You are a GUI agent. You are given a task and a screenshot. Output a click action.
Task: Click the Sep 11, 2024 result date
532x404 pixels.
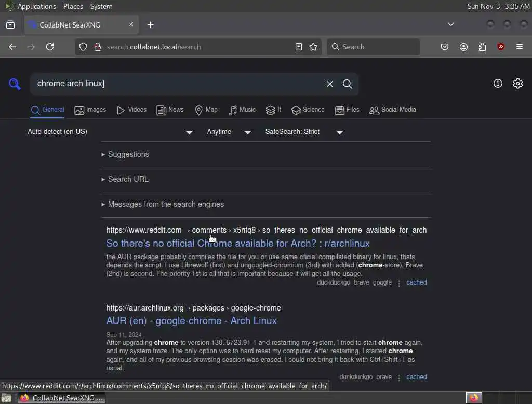tap(124, 335)
